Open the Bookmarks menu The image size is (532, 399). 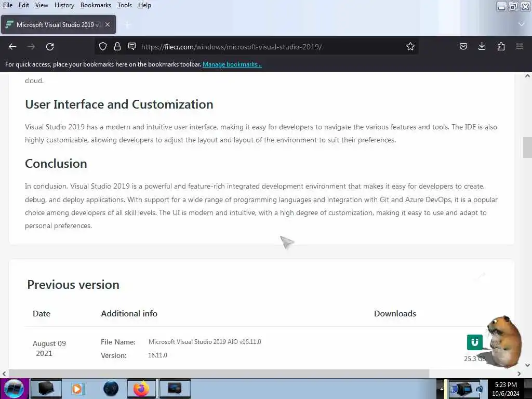click(x=96, y=5)
